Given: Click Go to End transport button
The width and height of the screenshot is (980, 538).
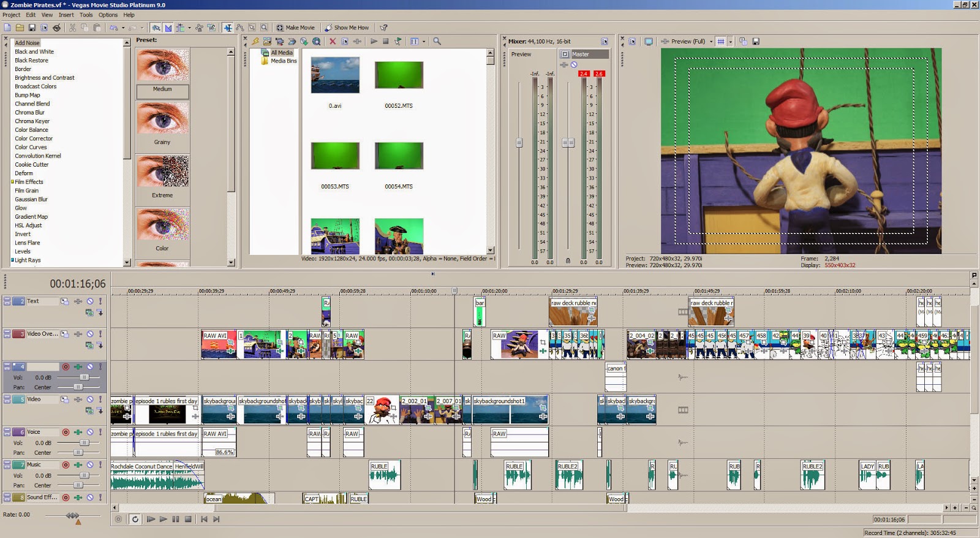Looking at the screenshot, I should click(x=216, y=519).
